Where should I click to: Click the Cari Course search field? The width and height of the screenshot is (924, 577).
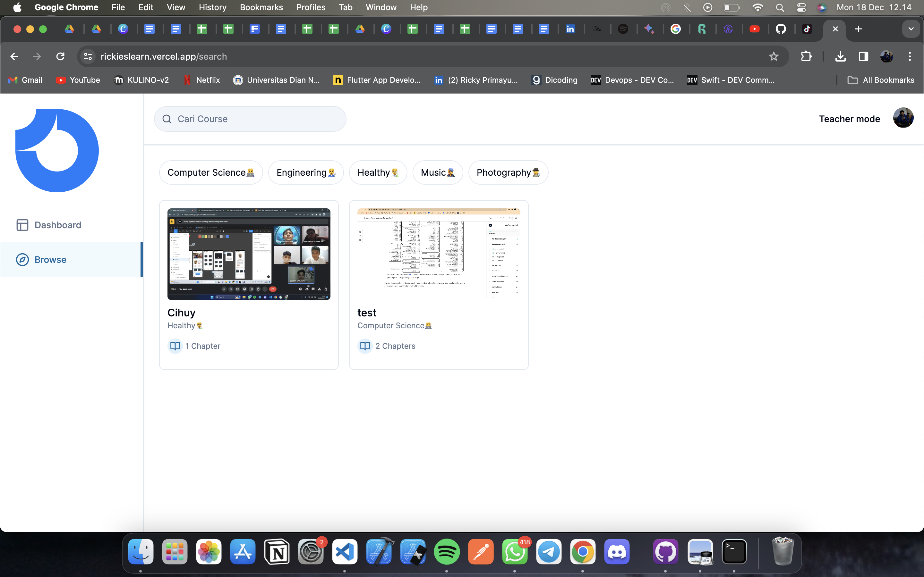(250, 119)
